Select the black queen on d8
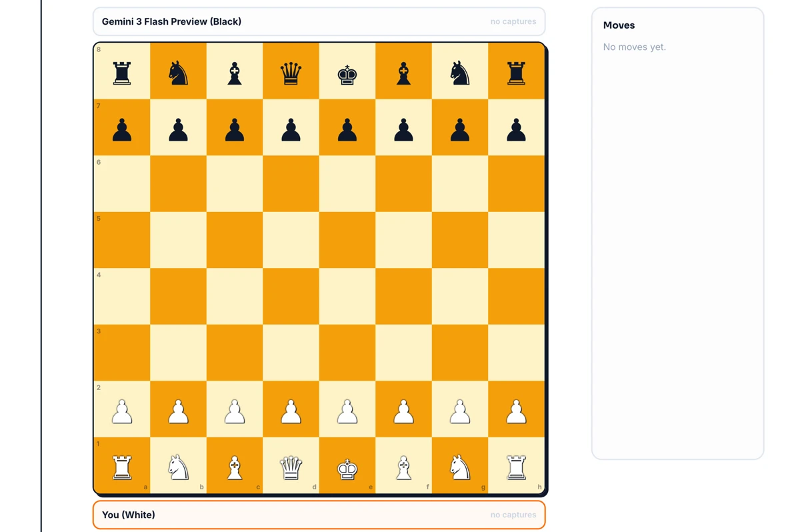The height and width of the screenshot is (532, 786). coord(291,73)
